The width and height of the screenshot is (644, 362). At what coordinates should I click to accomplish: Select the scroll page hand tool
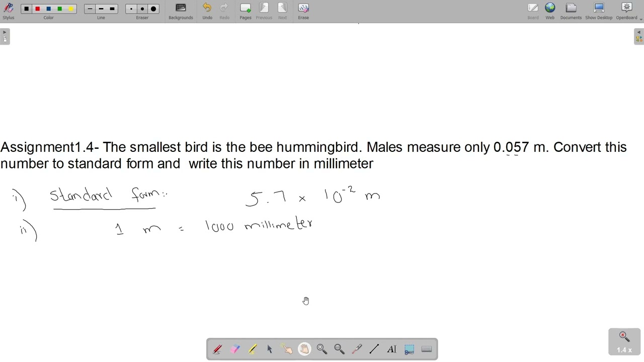click(x=304, y=349)
